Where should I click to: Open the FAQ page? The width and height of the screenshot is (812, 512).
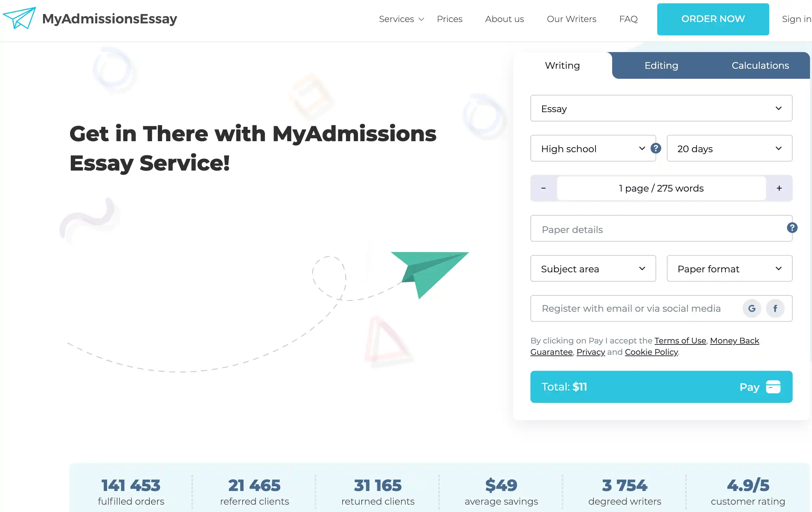point(629,19)
